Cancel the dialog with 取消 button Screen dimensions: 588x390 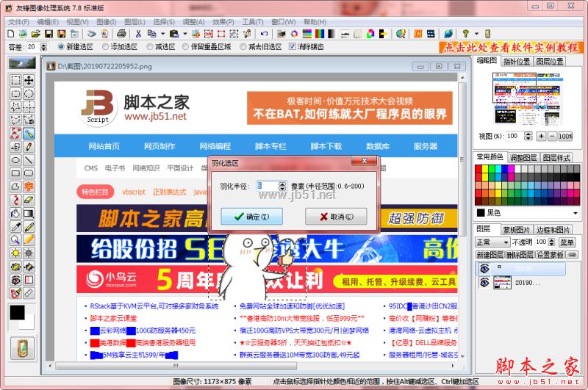(x=336, y=217)
